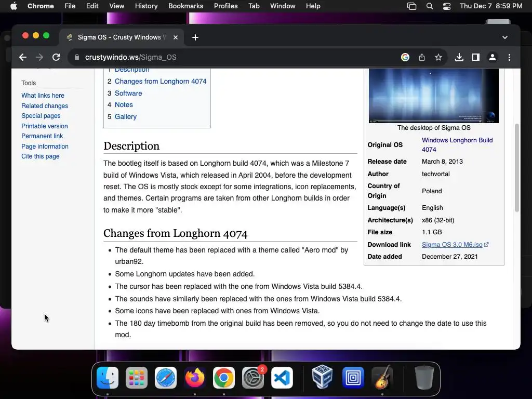Expand the tab search dropdown chevron
The image size is (532, 399).
pos(505,37)
